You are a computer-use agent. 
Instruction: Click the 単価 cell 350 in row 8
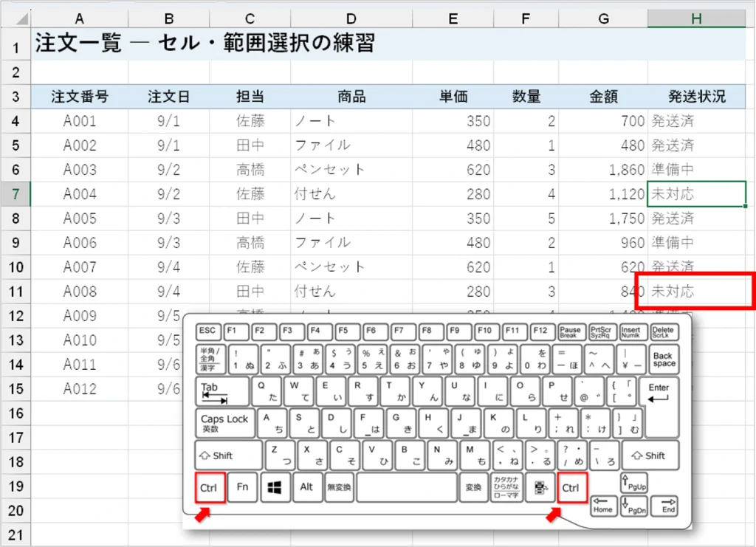tap(453, 219)
